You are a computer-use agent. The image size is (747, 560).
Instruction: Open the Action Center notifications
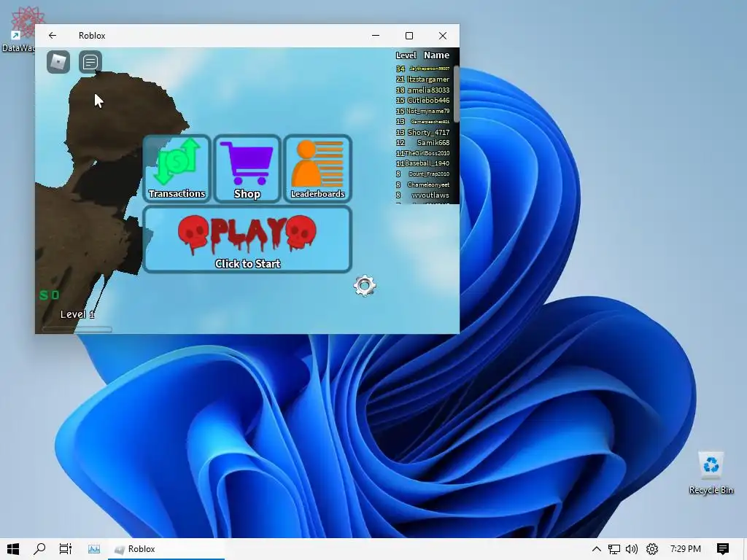723,549
